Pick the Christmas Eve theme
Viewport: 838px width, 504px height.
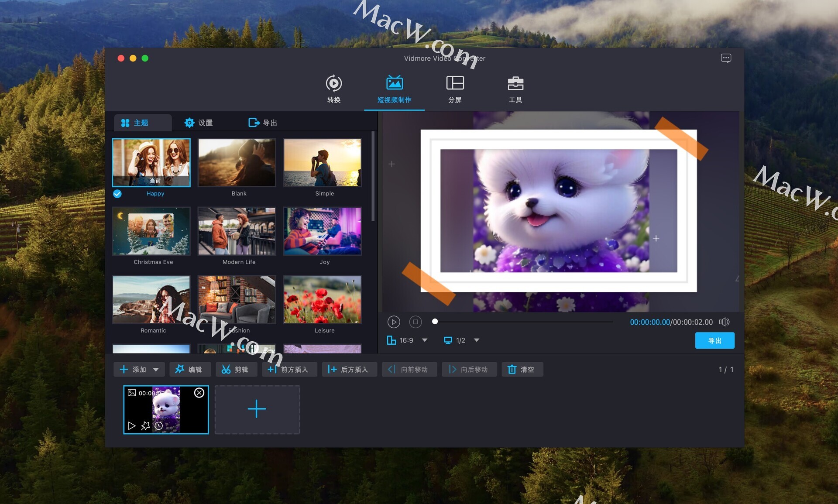[151, 231]
